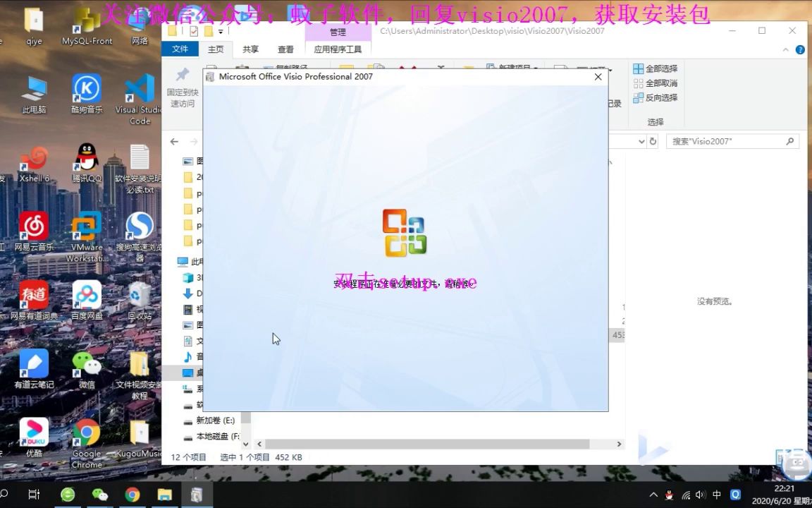The image size is (812, 508).
Task: Click inside the 搜索Visio2007 search box
Action: pos(726,141)
